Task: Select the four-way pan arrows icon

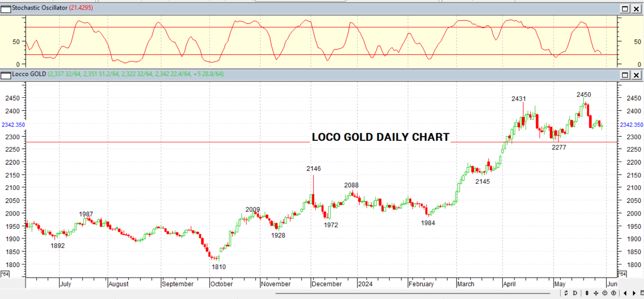Action: pos(596,293)
